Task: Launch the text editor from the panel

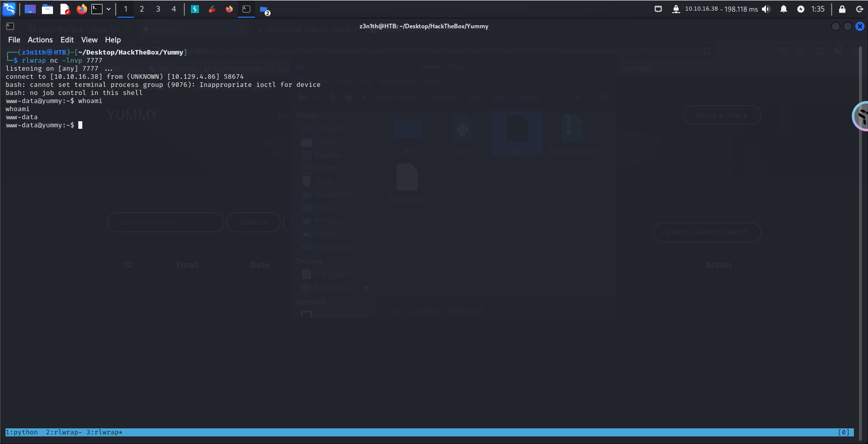Action: point(65,9)
